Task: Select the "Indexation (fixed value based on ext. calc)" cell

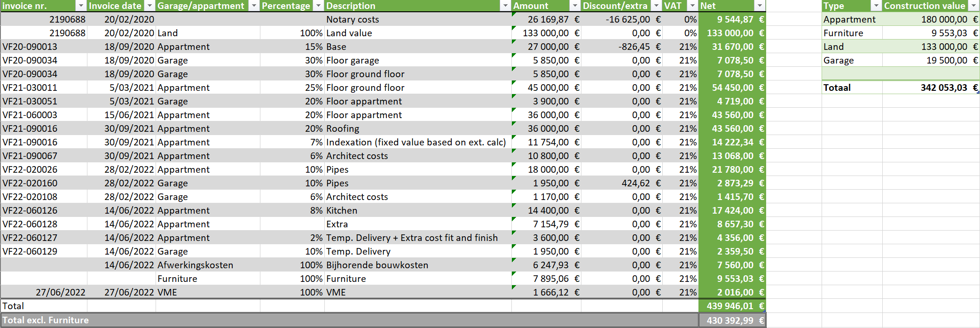Action: click(x=418, y=142)
